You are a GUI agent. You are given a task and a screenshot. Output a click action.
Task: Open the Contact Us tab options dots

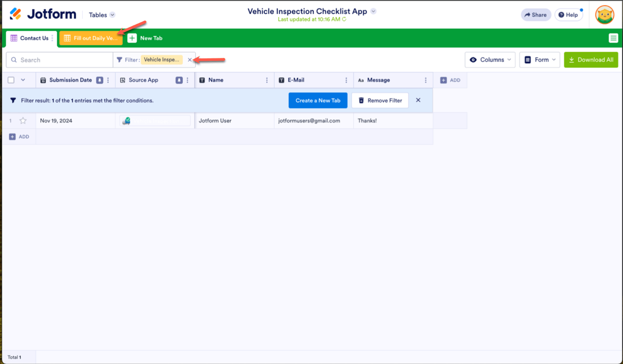tap(53, 38)
